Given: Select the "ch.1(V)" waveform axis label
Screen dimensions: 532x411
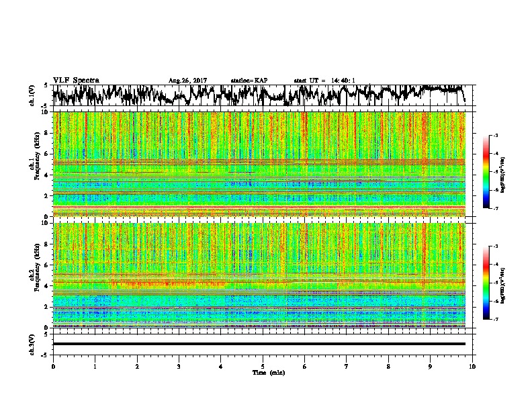Looking at the screenshot, I should [x=32, y=95].
